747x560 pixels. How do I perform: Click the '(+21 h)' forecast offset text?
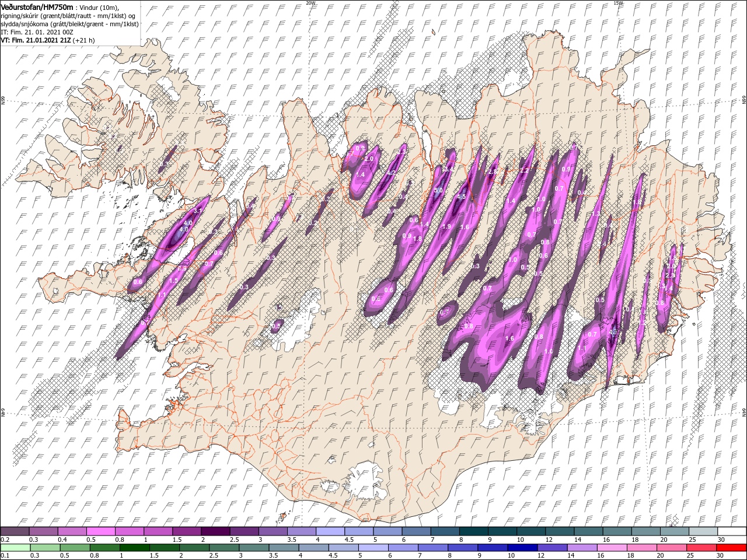click(x=84, y=40)
